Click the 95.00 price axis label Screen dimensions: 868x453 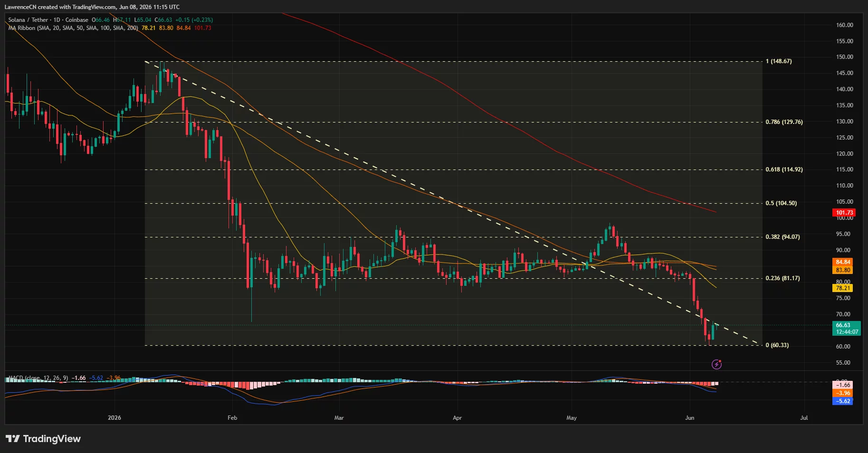click(843, 234)
